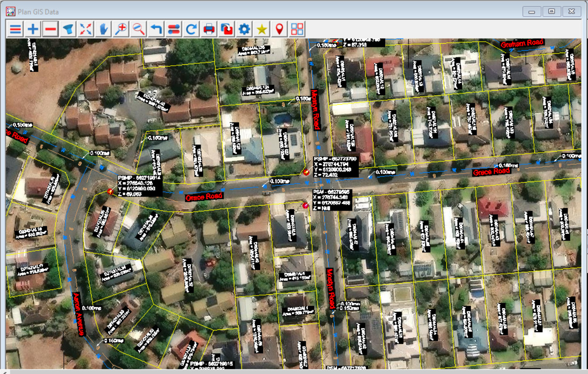Click the PSMP 662723790 survey mark
The width and height of the screenshot is (588, 374).
tap(307, 172)
